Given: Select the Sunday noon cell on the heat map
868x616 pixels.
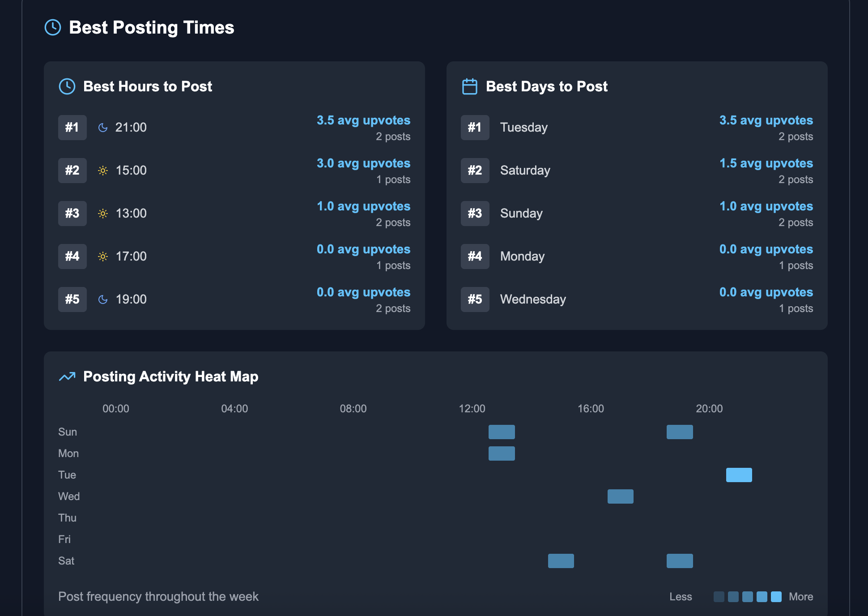Looking at the screenshot, I should pos(502,432).
